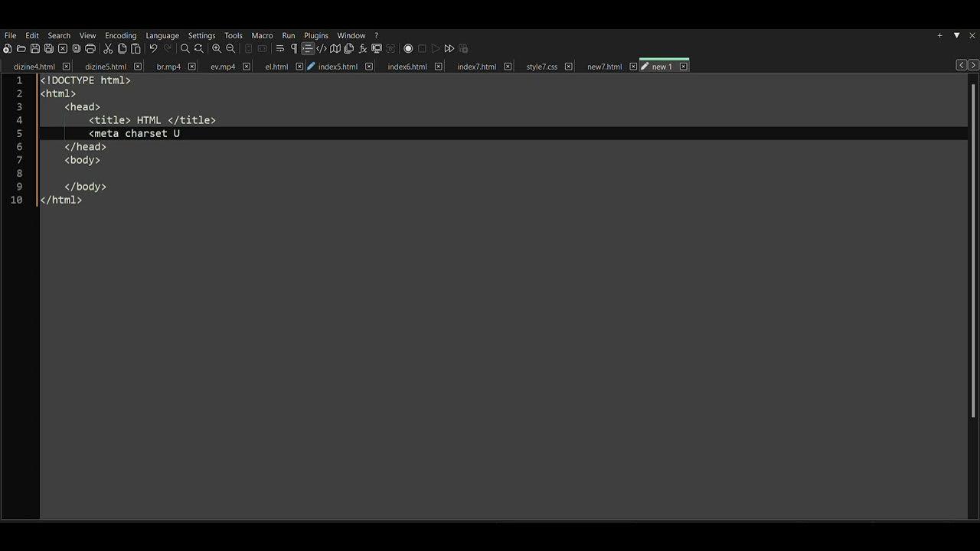Toggle the Indent Guide toolbar icon

tap(308, 48)
